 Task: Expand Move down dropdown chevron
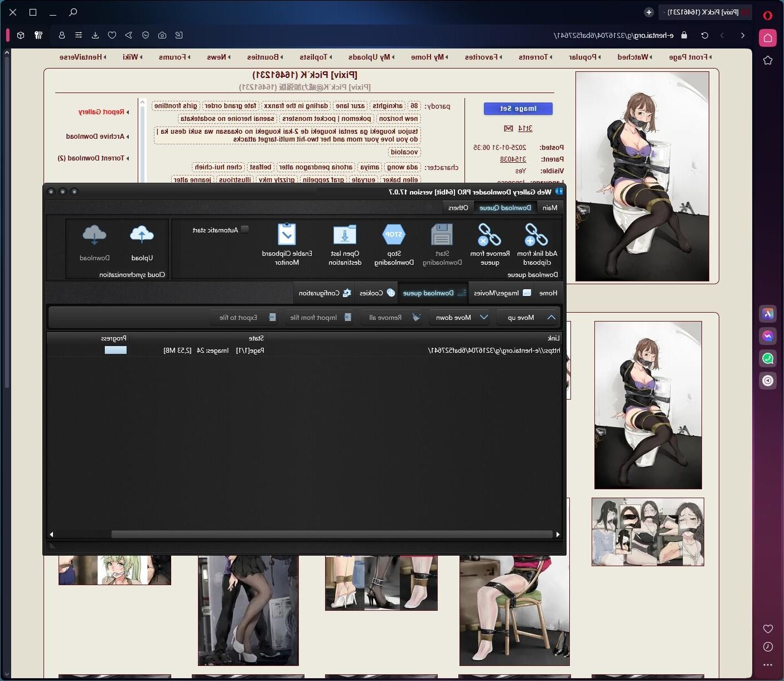[484, 317]
